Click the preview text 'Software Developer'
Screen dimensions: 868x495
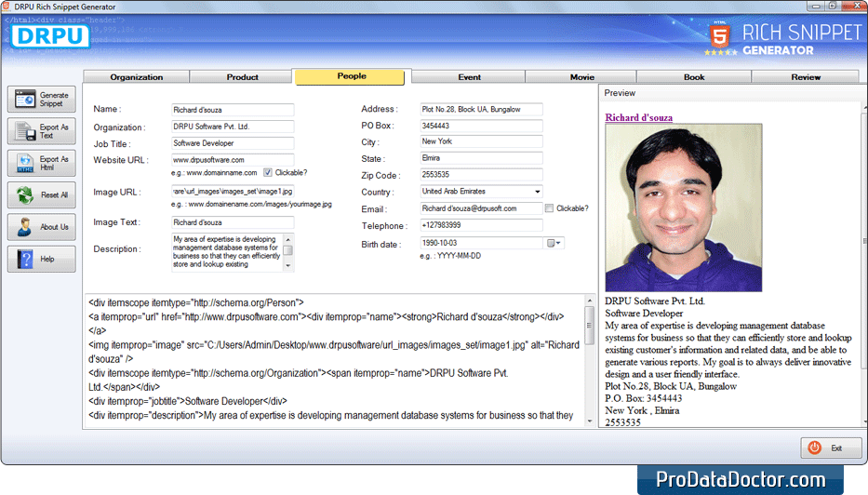click(x=644, y=314)
